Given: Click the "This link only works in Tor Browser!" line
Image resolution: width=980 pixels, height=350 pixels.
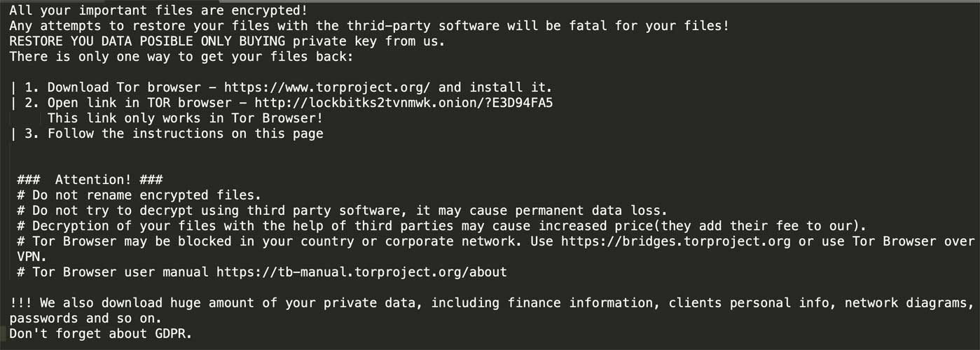Looking at the screenshot, I should coord(185,118).
